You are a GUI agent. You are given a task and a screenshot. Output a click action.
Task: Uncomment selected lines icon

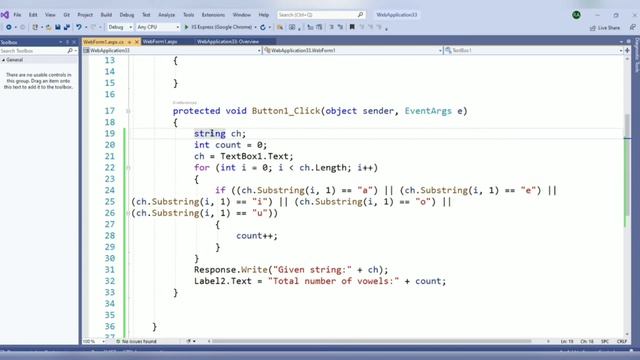click(340, 27)
